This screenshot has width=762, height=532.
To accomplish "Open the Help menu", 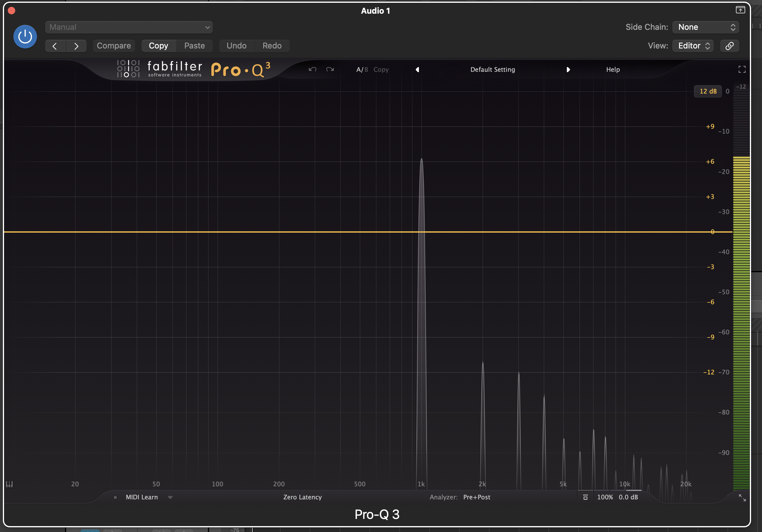I will click(x=613, y=70).
